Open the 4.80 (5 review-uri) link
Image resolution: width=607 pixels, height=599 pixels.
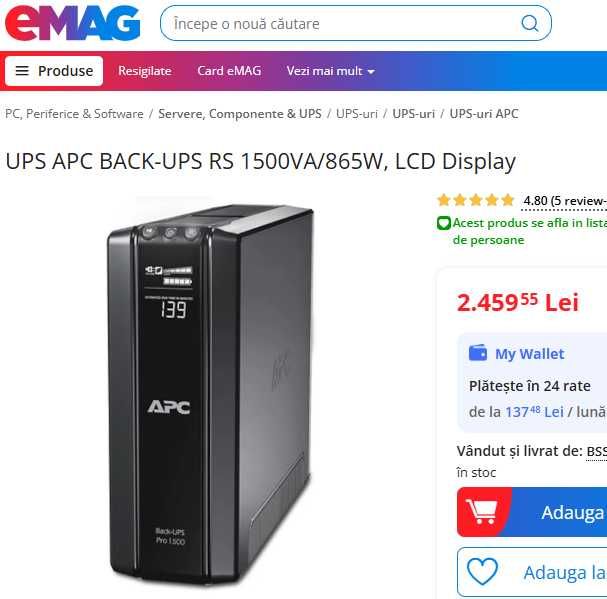(x=565, y=201)
